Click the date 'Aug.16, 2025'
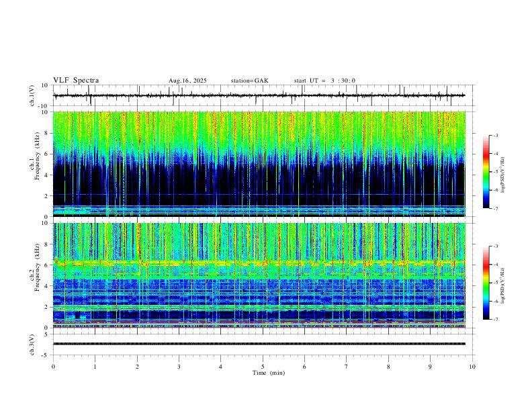 [x=187, y=81]
